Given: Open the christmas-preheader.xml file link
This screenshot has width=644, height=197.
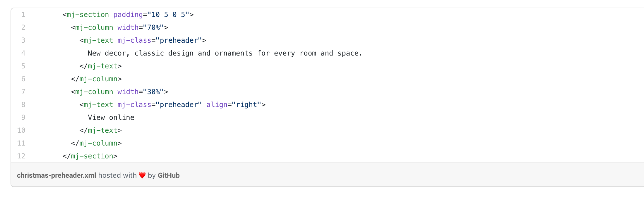Looking at the screenshot, I should [x=56, y=175].
